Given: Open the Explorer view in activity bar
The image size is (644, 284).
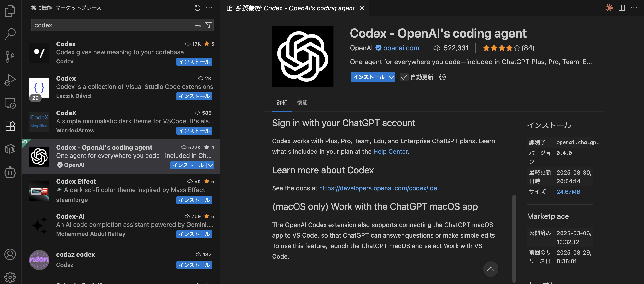Looking at the screenshot, I should tap(10, 11).
